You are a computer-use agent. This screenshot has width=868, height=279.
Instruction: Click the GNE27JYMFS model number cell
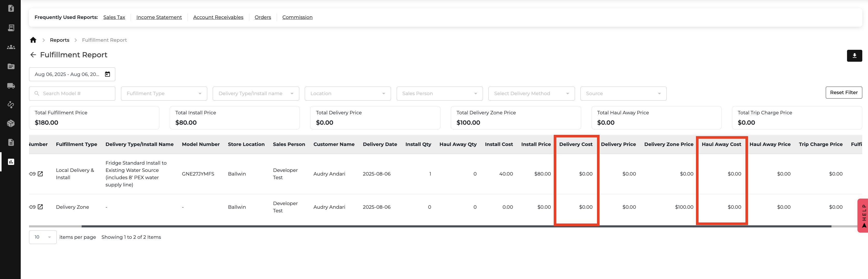click(198, 174)
